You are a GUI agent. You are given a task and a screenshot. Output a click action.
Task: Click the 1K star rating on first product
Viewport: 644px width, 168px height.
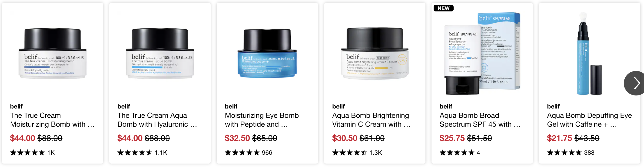[x=32, y=152]
